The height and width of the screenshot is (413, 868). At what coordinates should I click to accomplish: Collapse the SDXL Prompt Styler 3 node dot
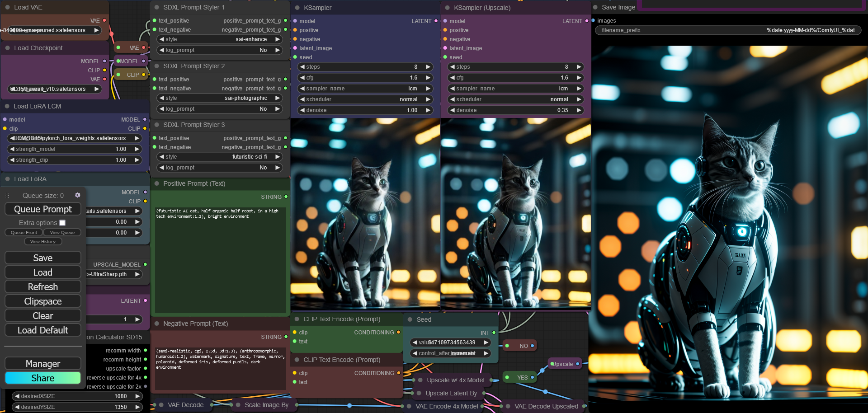coord(156,125)
